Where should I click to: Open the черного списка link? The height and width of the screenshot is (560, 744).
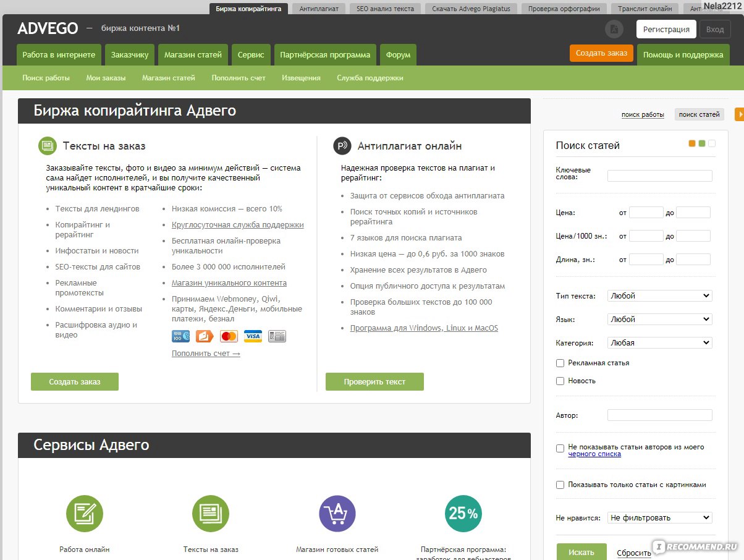pyautogui.click(x=594, y=454)
